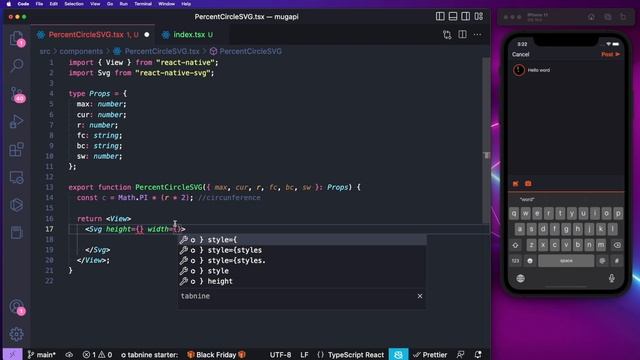The image size is (640, 360).
Task: Open Run and Debug view
Action: coord(17,121)
